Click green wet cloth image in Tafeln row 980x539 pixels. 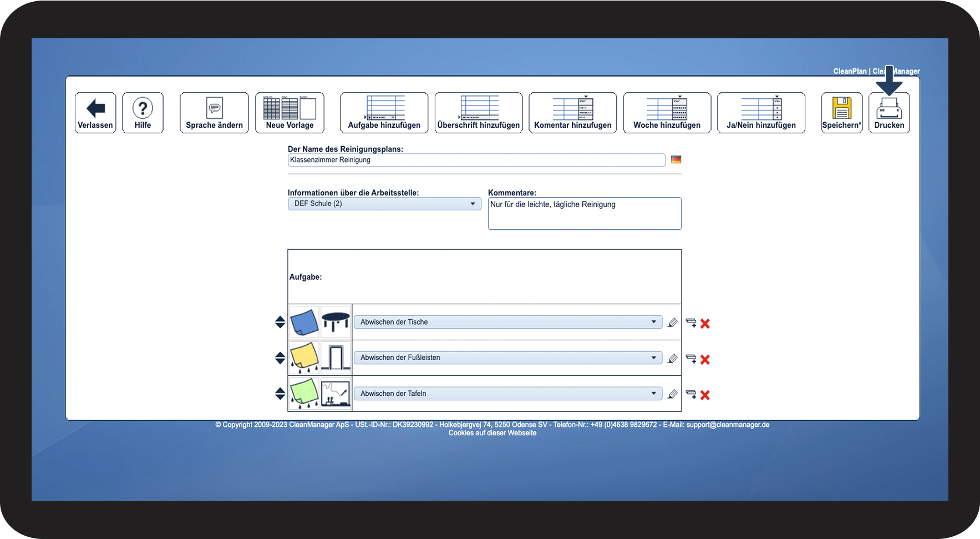[304, 394]
